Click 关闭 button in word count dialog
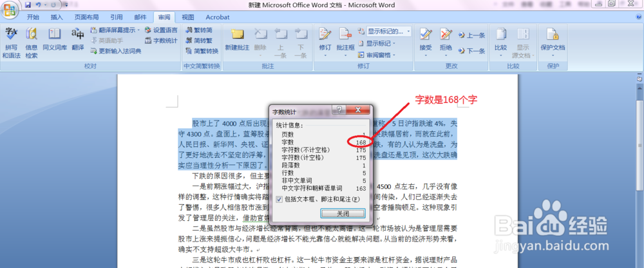 [x=343, y=214]
